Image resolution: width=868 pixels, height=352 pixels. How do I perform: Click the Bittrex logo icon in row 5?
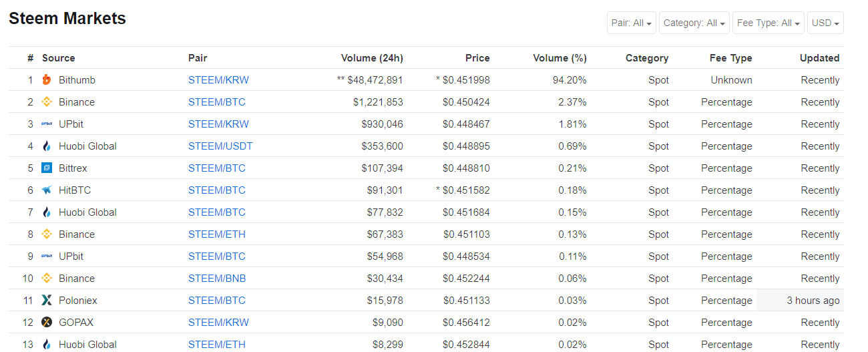coord(47,168)
